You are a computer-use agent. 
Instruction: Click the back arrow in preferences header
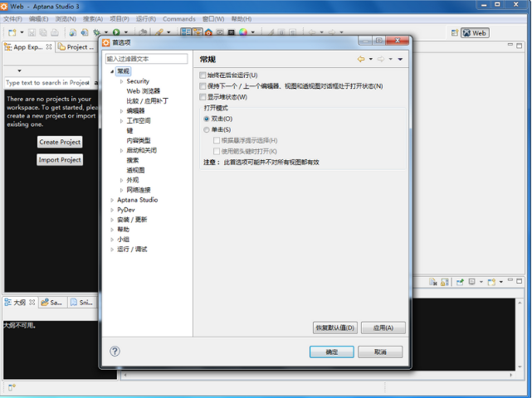click(x=361, y=59)
